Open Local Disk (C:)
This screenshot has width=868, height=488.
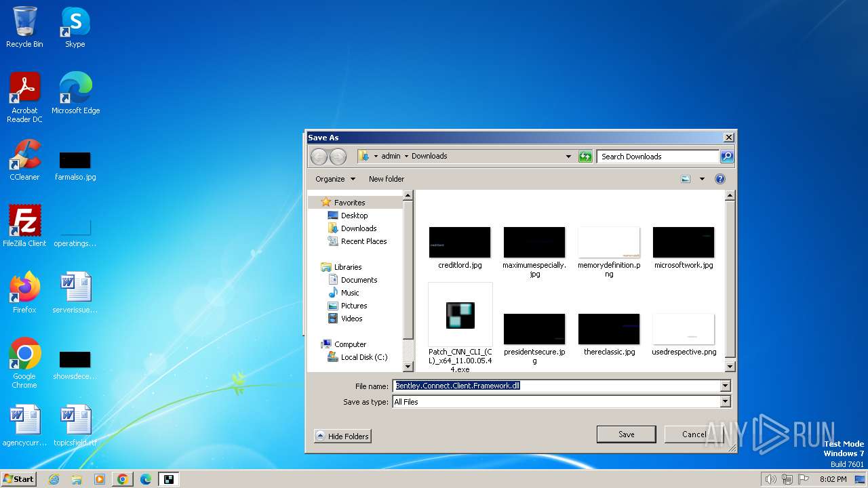tap(364, 357)
